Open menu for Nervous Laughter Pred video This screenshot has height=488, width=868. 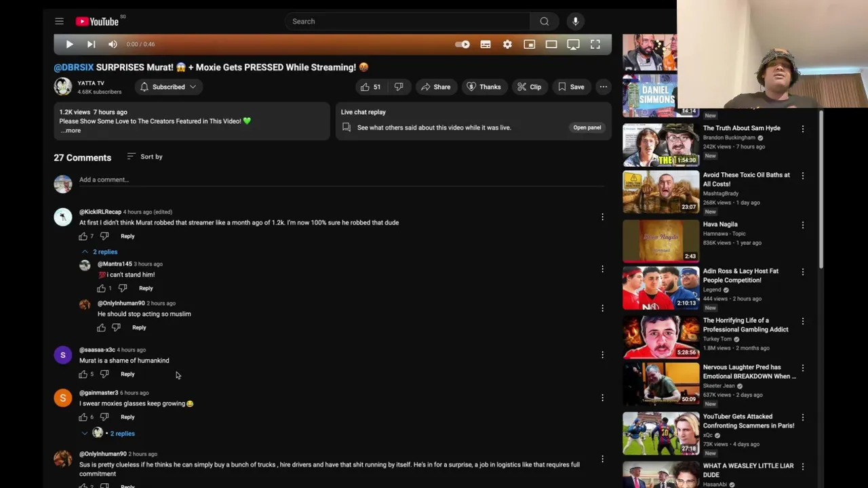point(803,368)
